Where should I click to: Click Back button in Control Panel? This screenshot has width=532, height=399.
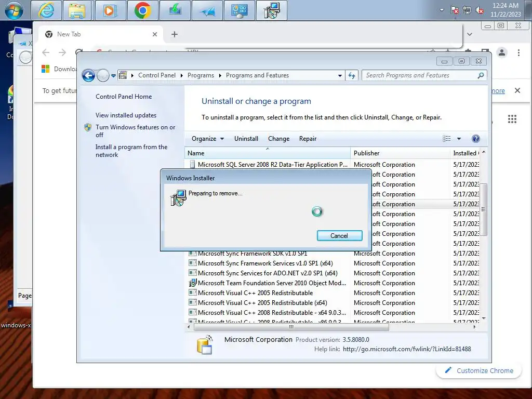[88, 75]
